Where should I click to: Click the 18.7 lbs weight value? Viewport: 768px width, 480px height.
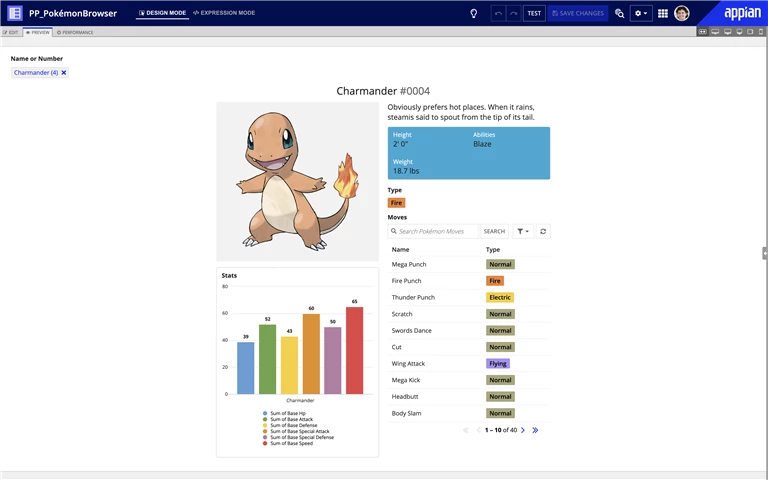(406, 171)
